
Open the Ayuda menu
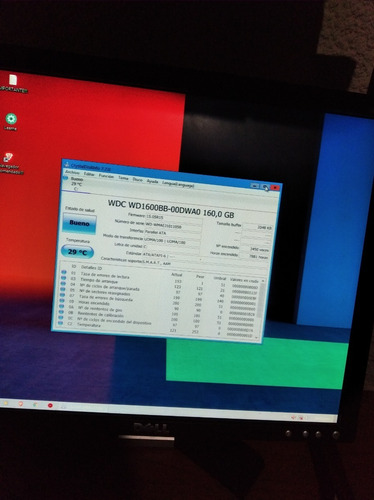click(x=152, y=181)
